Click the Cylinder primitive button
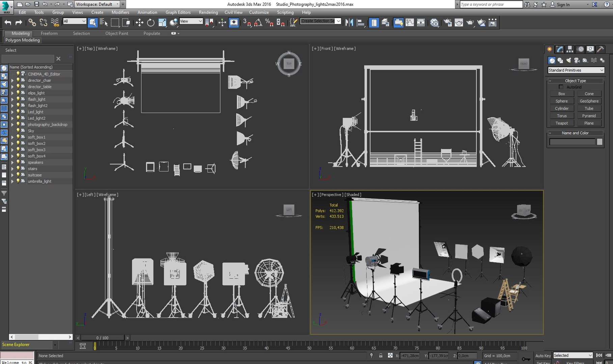613x364 pixels. (x=561, y=109)
